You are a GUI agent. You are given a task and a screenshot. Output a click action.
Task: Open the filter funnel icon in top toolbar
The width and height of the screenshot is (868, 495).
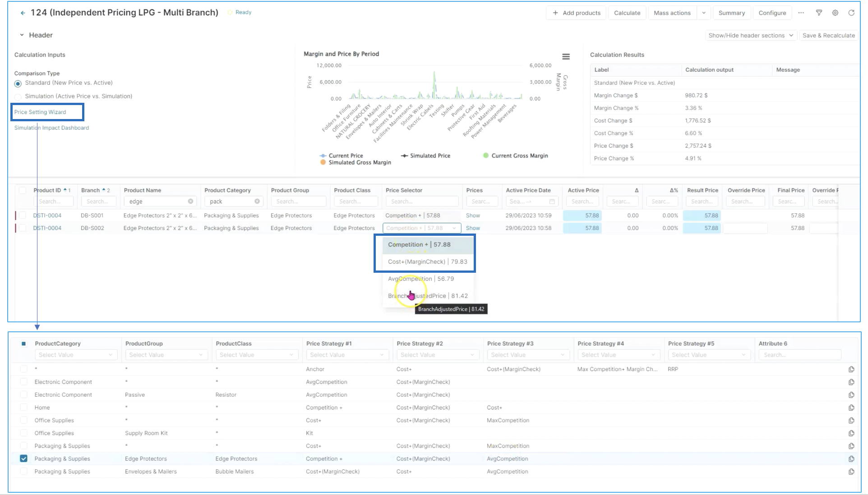pyautogui.click(x=819, y=13)
